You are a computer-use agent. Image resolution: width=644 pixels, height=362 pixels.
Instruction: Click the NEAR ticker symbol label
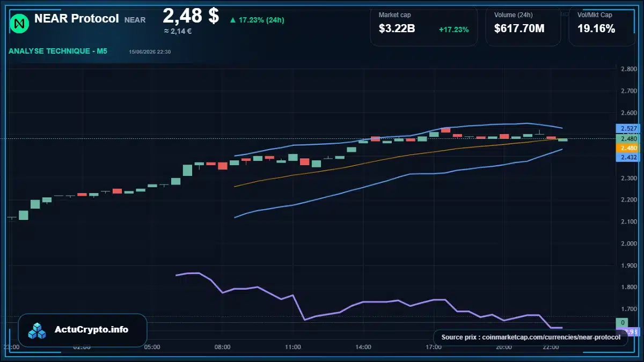tap(135, 20)
